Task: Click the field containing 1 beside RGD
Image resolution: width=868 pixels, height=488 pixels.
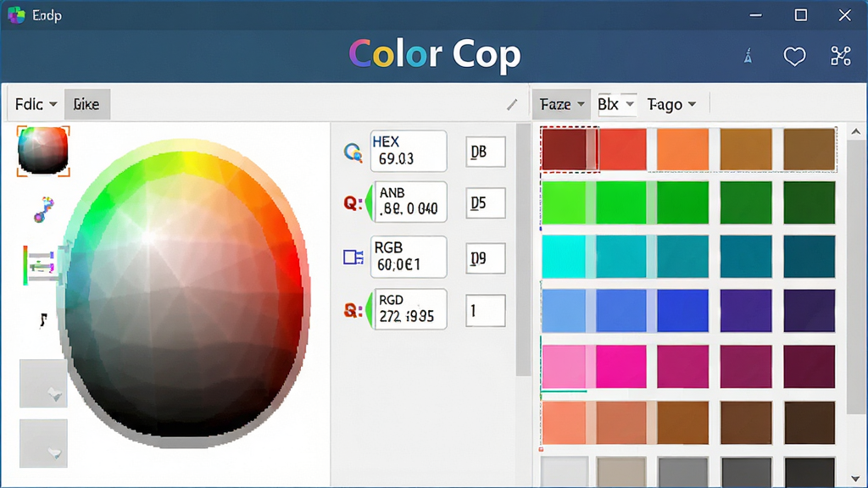Action: pyautogui.click(x=486, y=310)
